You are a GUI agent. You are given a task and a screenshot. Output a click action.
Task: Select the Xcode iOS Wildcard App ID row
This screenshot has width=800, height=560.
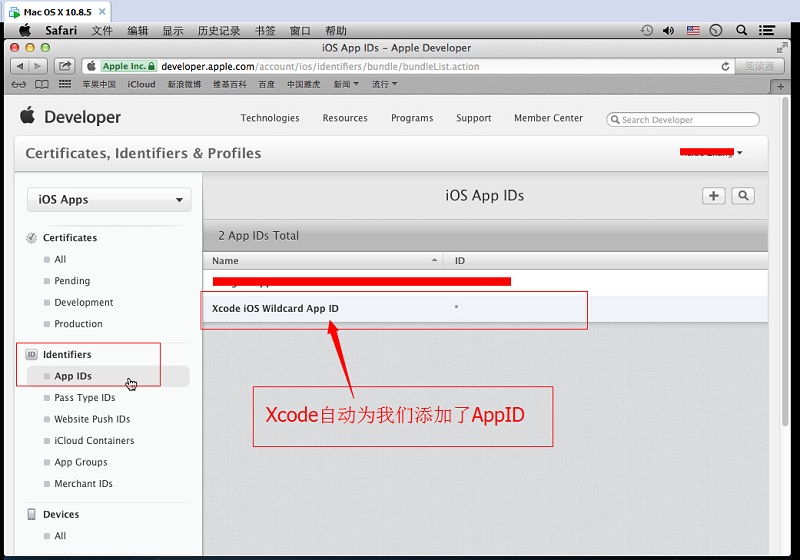coord(485,309)
